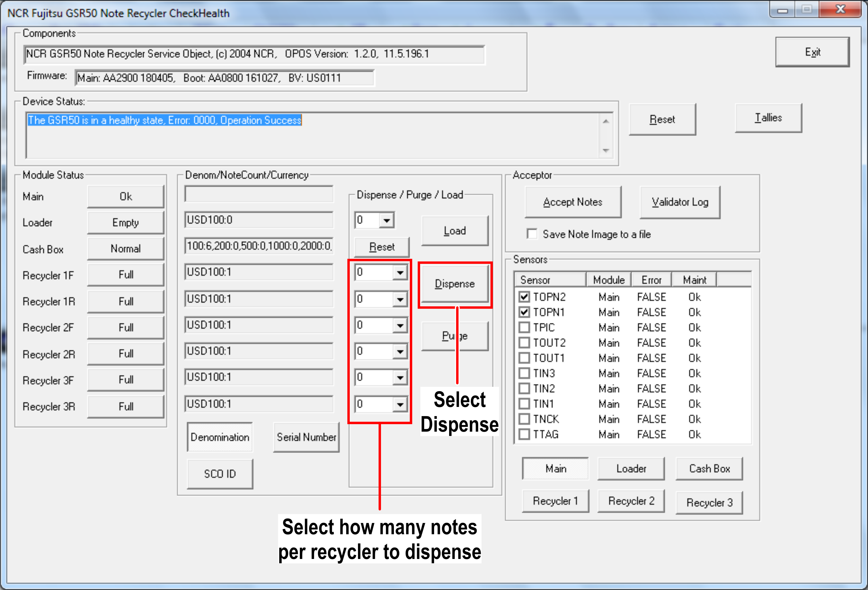Click the Loader Empty status button
The height and width of the screenshot is (590, 868).
click(x=125, y=222)
